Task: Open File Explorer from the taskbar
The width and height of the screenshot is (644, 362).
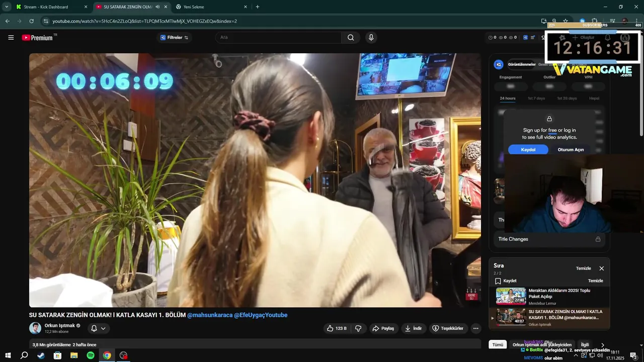Action: pos(74,355)
